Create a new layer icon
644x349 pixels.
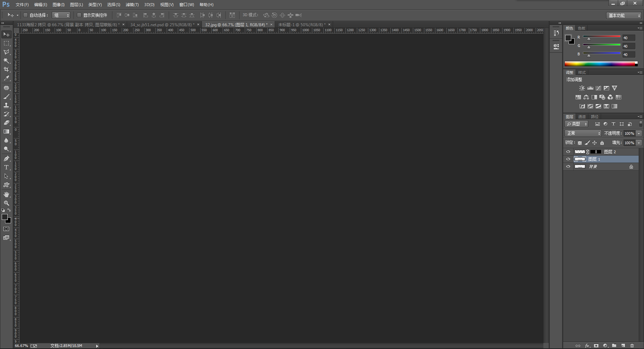[x=623, y=346]
